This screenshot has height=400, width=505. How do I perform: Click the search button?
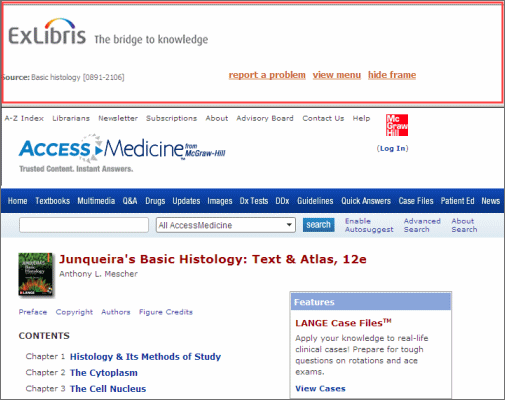(x=318, y=225)
